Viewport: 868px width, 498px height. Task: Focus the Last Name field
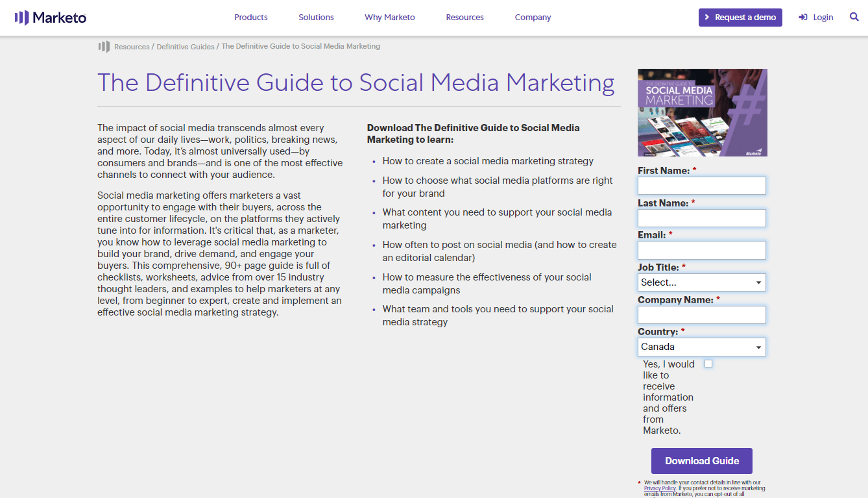click(702, 218)
